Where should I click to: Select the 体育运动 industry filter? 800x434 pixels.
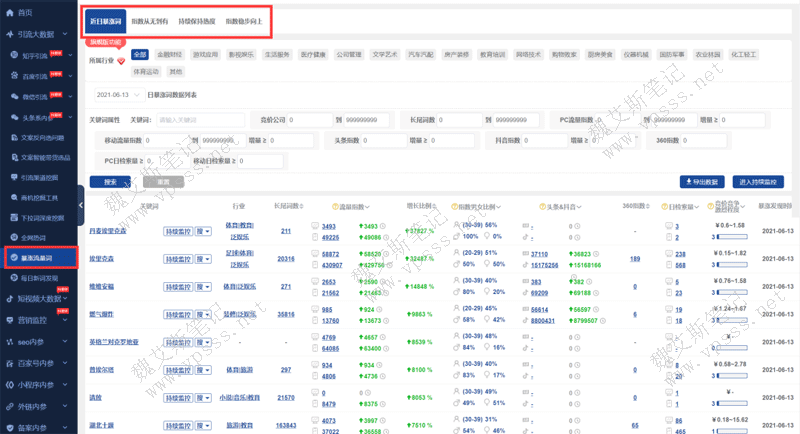pos(146,72)
